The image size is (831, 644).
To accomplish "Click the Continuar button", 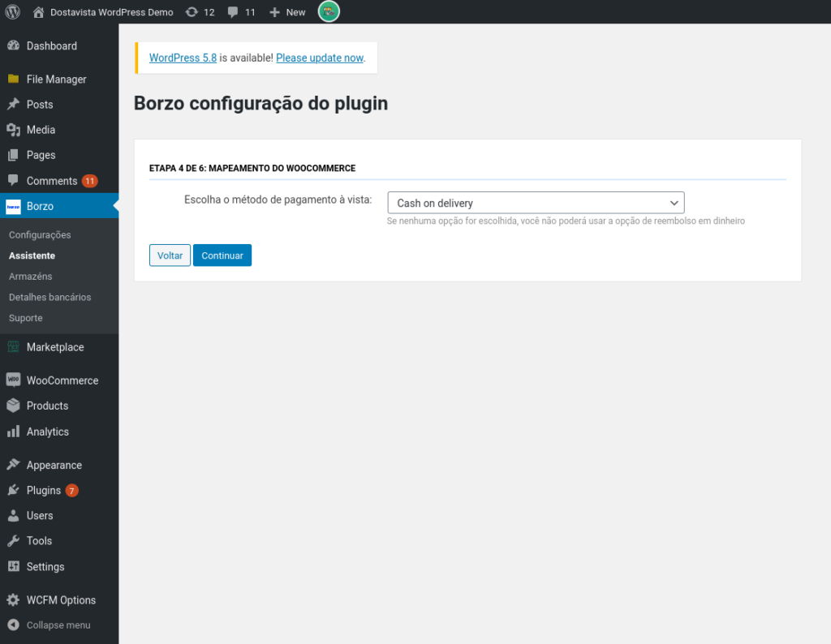I will 222,255.
